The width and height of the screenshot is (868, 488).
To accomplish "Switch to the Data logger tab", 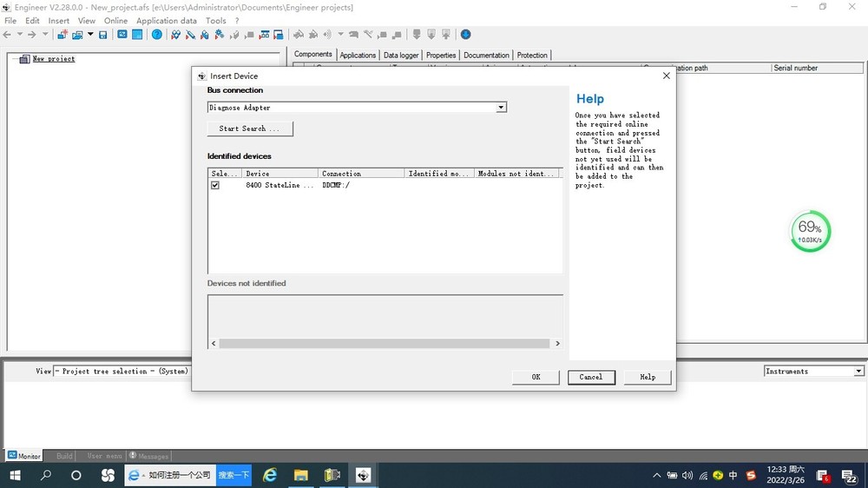I will coord(401,55).
